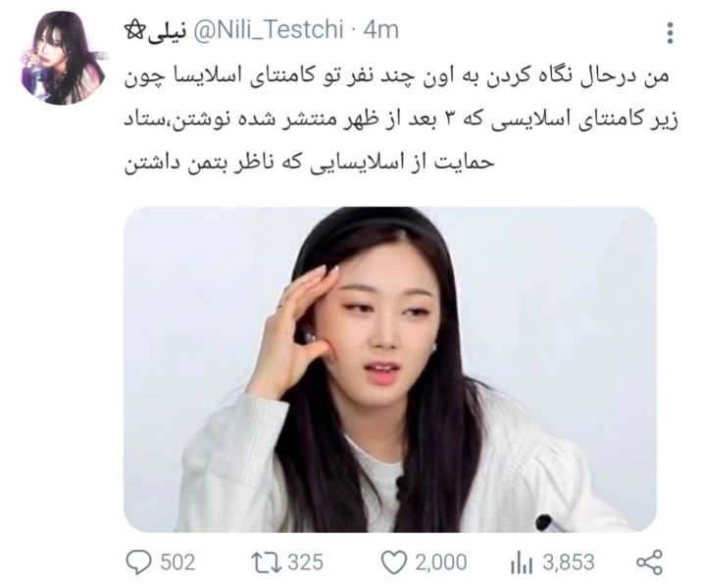Like the tweet with heart icon
The height and width of the screenshot is (588, 704).
pyautogui.click(x=394, y=563)
